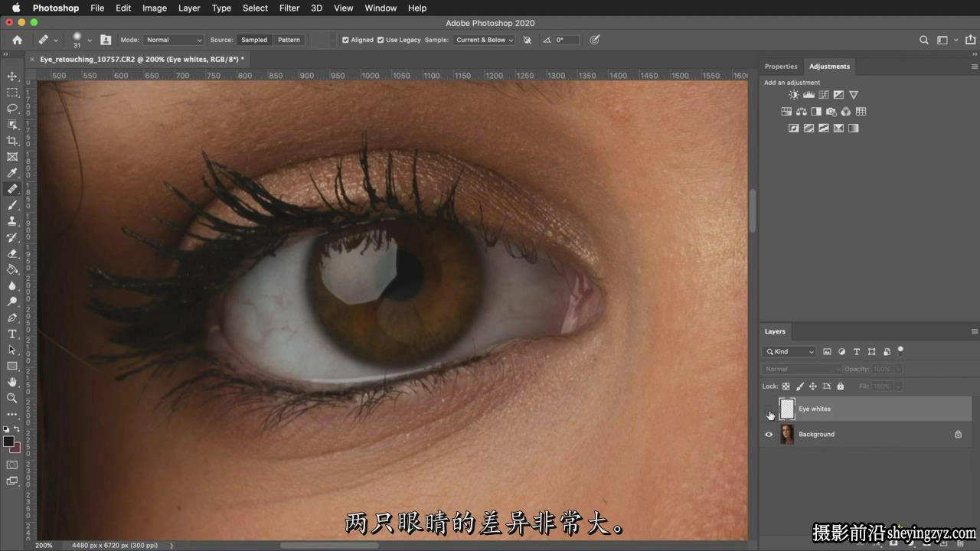Open the Clone Source panel icon
Screen dimensions: 980x551
click(x=106, y=40)
